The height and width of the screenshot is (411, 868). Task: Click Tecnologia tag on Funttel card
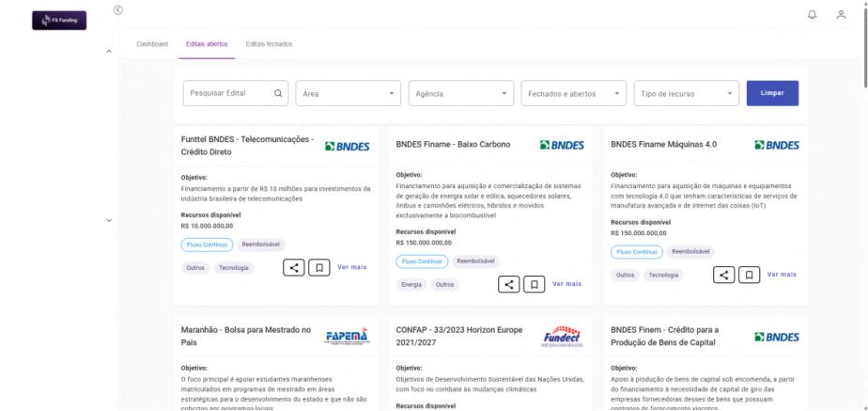click(234, 268)
